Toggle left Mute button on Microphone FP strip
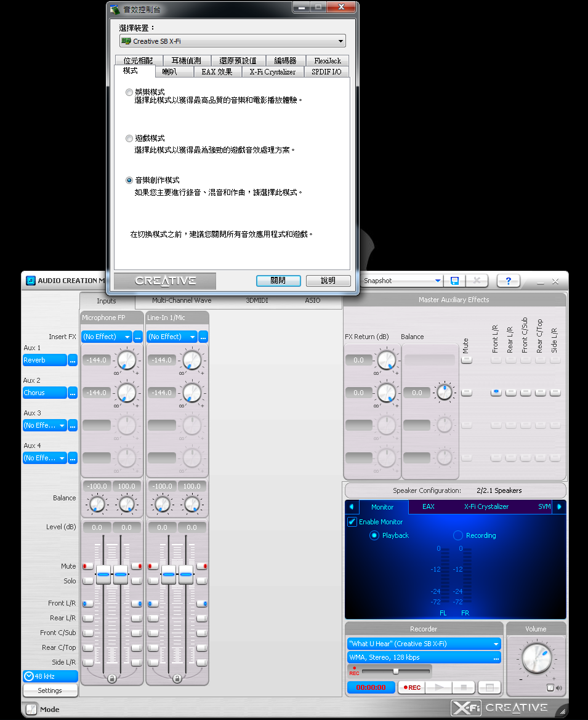 [87, 566]
